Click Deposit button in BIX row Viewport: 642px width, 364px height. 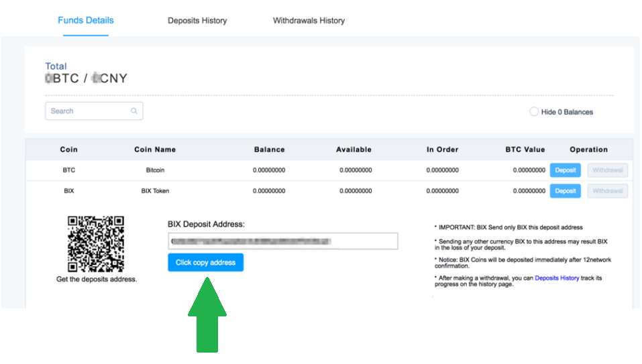pyautogui.click(x=565, y=191)
